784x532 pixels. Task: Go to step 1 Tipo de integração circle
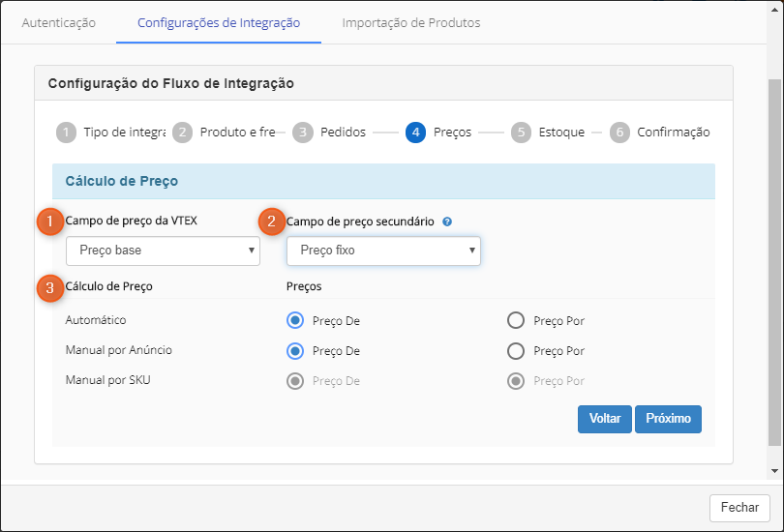66,133
